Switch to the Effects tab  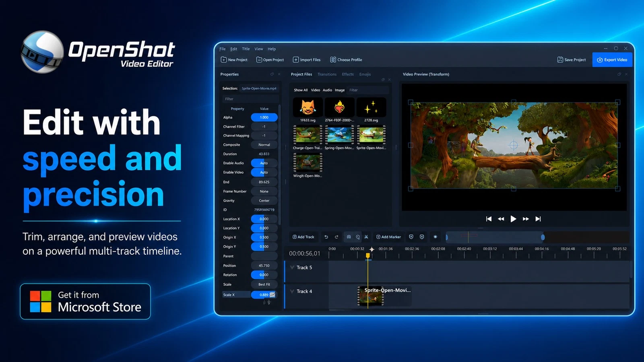pyautogui.click(x=348, y=74)
